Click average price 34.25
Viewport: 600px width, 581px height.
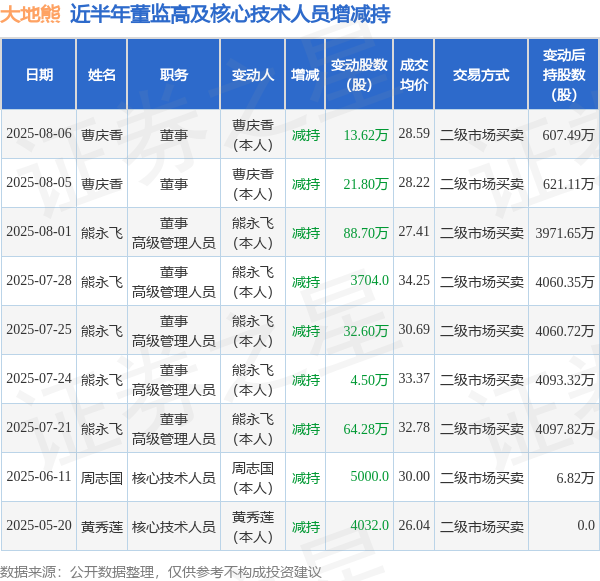[x=414, y=281]
